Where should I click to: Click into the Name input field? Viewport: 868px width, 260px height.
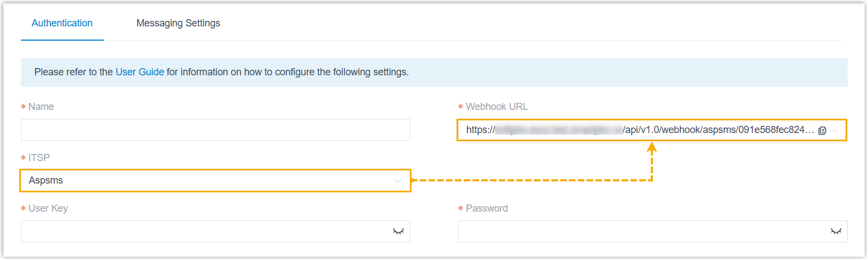coord(215,130)
